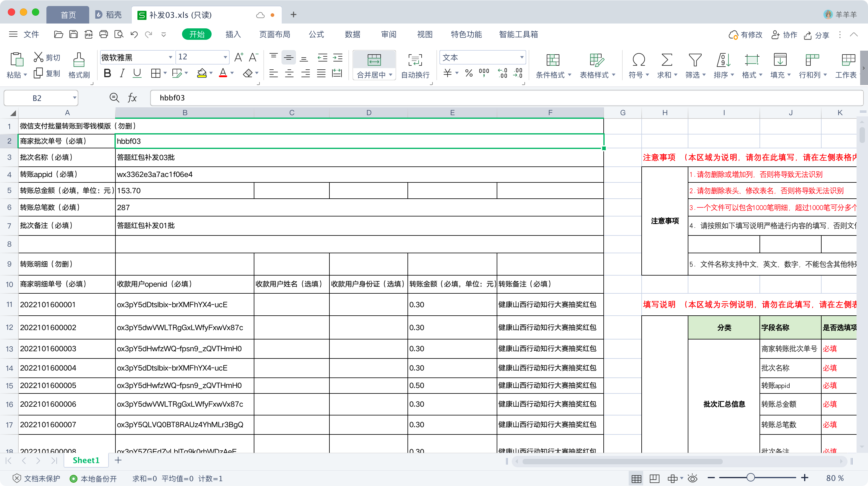Open the 插入 ribbon tab
The height and width of the screenshot is (486, 868).
[233, 34]
